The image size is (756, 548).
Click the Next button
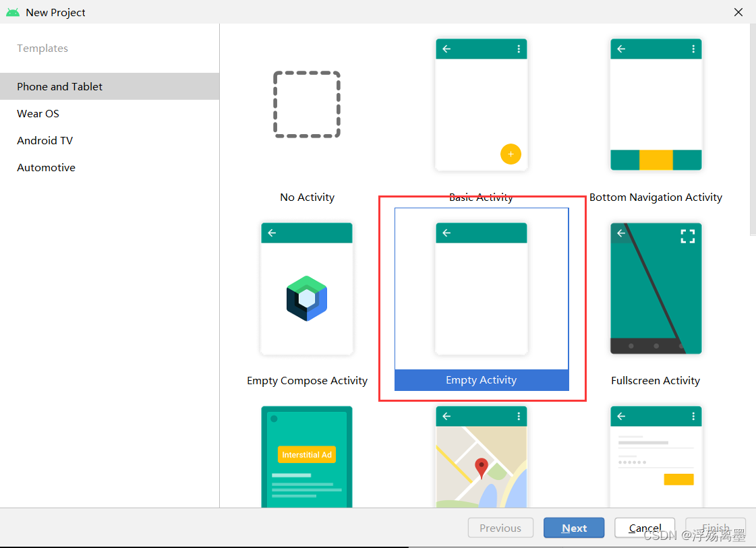[x=574, y=528]
